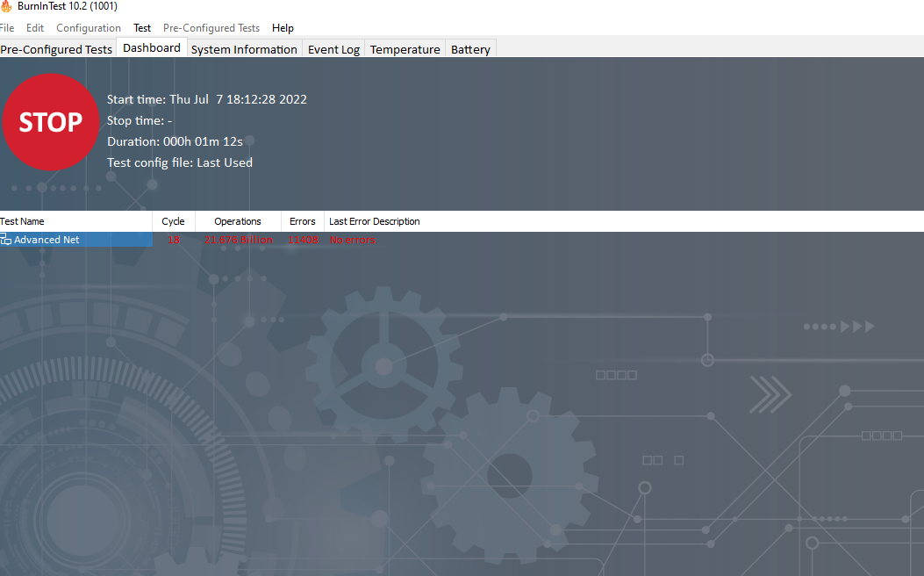This screenshot has width=924, height=576.
Task: Click the Duration 000h 01m 12s text
Action: point(175,141)
